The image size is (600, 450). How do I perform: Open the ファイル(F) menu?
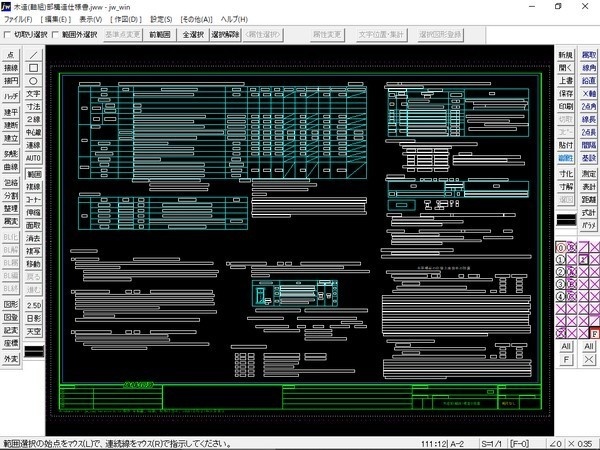point(18,19)
